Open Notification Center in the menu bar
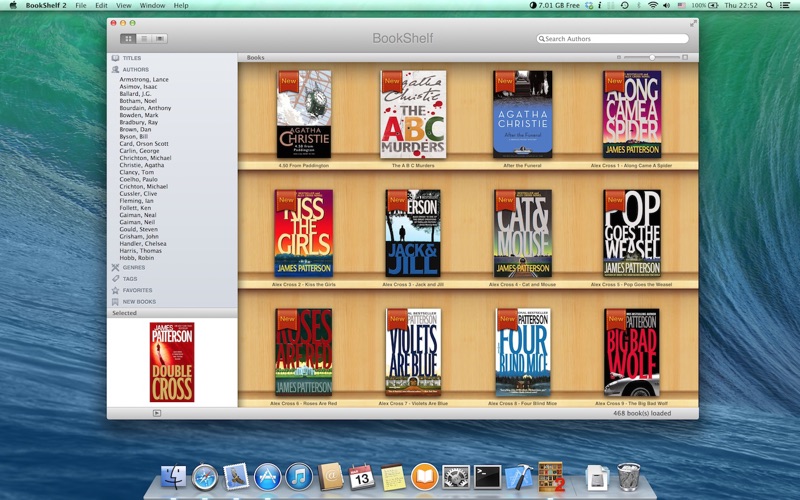 pos(785,6)
